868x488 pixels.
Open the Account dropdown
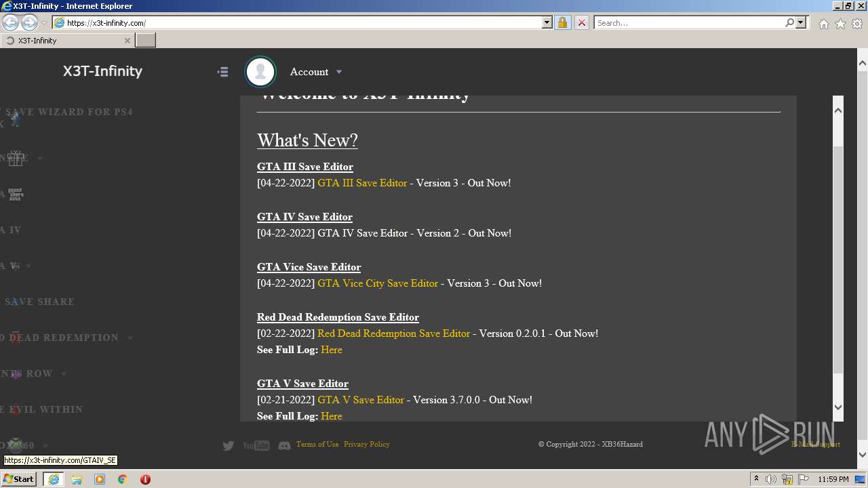coord(316,72)
